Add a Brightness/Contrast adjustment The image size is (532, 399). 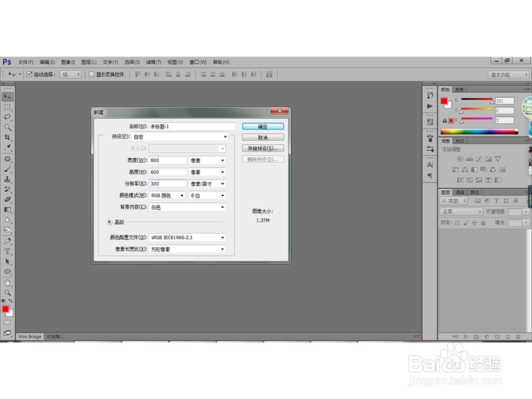(460, 159)
